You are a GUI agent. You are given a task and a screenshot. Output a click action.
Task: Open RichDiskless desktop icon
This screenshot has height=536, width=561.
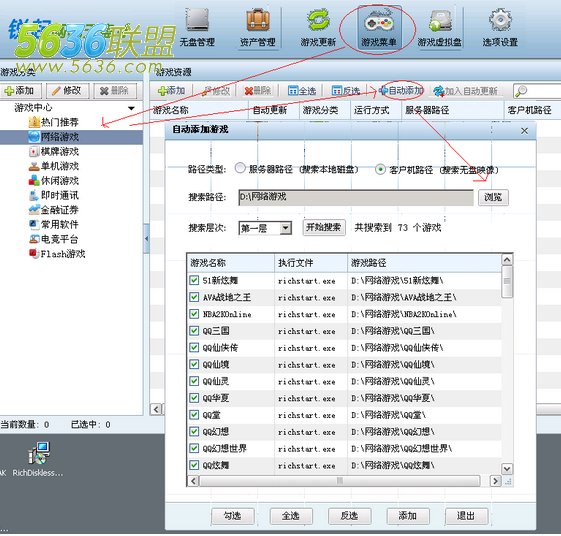[x=38, y=459]
